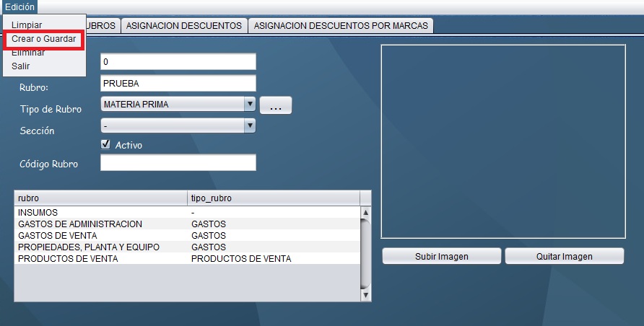Screen dimensions: 644x326
Task: Open Asignacion Descuentos Por Marcas tab
Action: [x=341, y=25]
